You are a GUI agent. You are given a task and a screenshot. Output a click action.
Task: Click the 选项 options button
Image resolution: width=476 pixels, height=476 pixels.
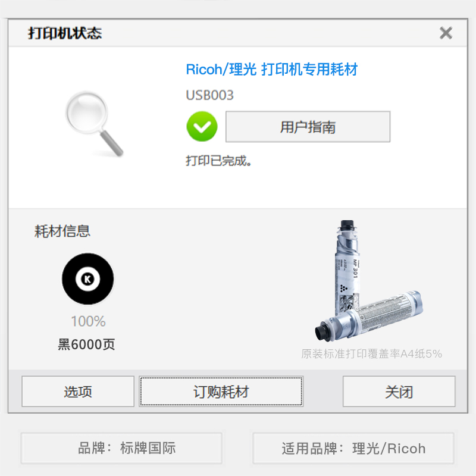pyautogui.click(x=78, y=392)
